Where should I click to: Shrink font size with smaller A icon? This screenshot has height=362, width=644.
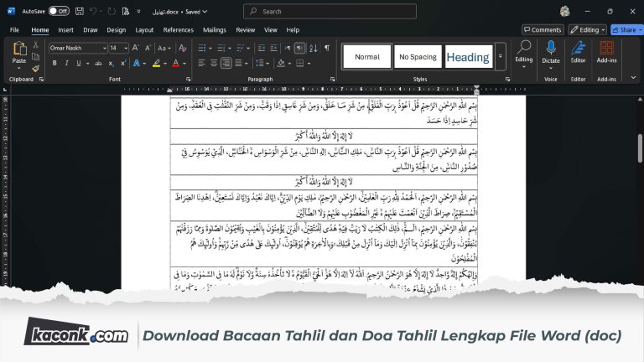pos(148,48)
